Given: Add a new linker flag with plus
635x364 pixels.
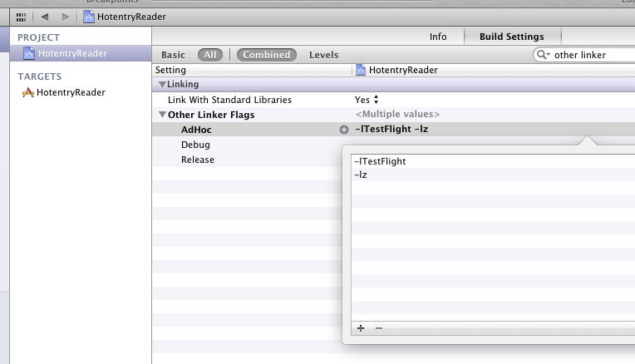Looking at the screenshot, I should point(361,328).
